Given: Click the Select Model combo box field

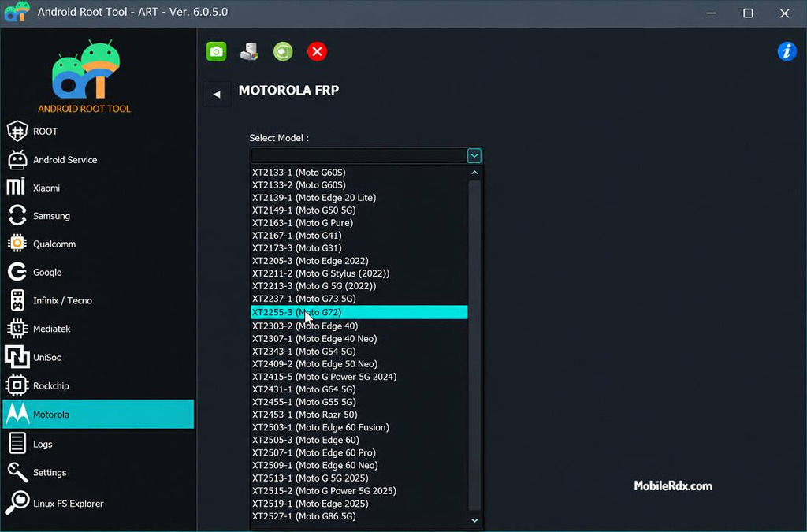Looking at the screenshot, I should coord(359,155).
